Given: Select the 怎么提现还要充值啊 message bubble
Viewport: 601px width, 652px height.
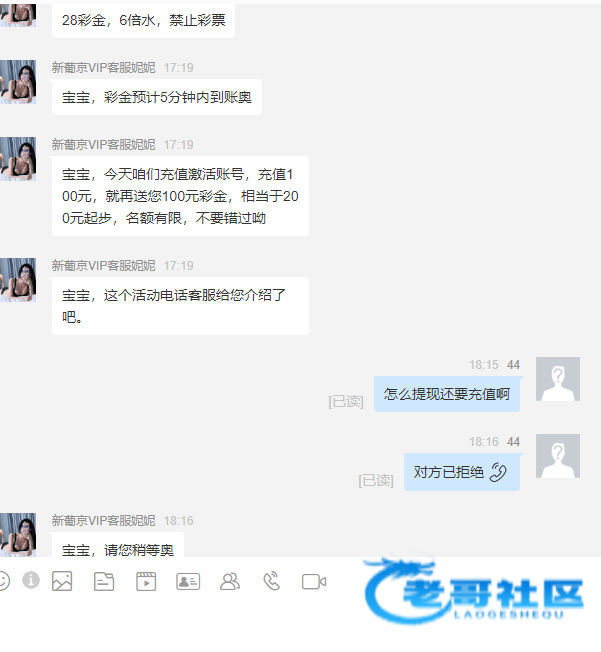Looking at the screenshot, I should (x=447, y=394).
